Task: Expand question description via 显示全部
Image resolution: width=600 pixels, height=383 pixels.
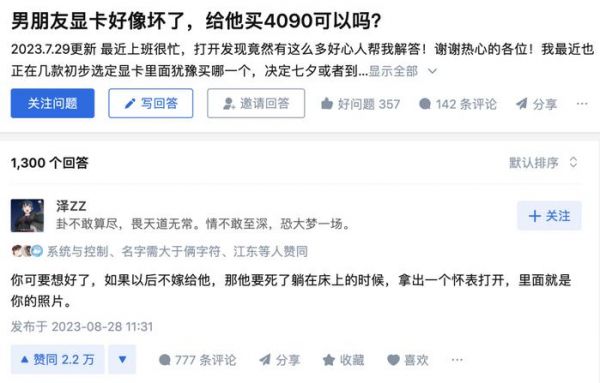Action: pyautogui.click(x=393, y=71)
